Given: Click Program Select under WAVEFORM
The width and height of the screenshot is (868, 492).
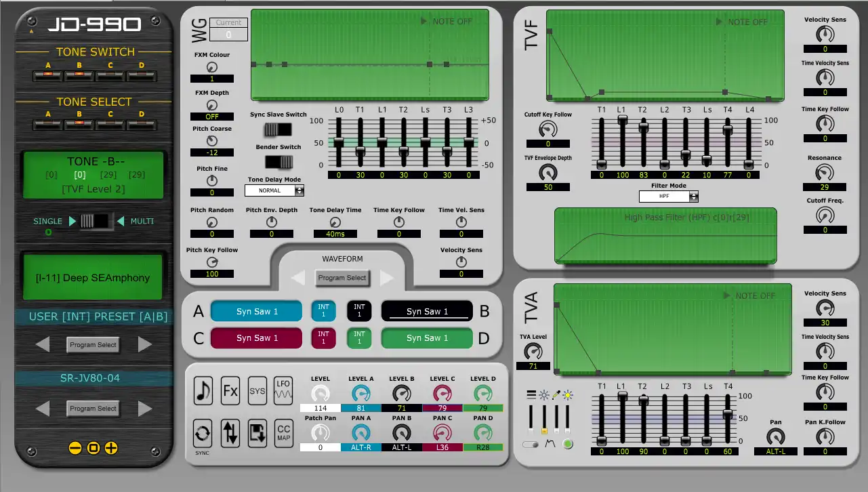Looking at the screenshot, I should [x=342, y=278].
